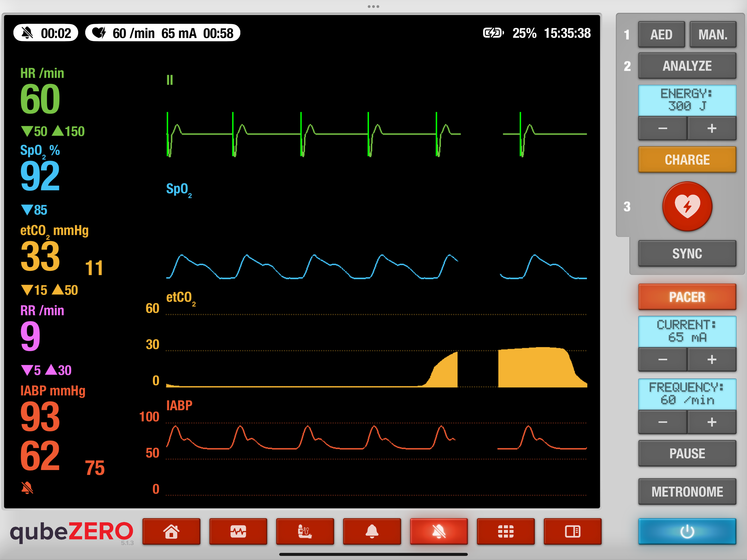The height and width of the screenshot is (560, 747).
Task: Tap the battery charging icon
Action: point(493,33)
